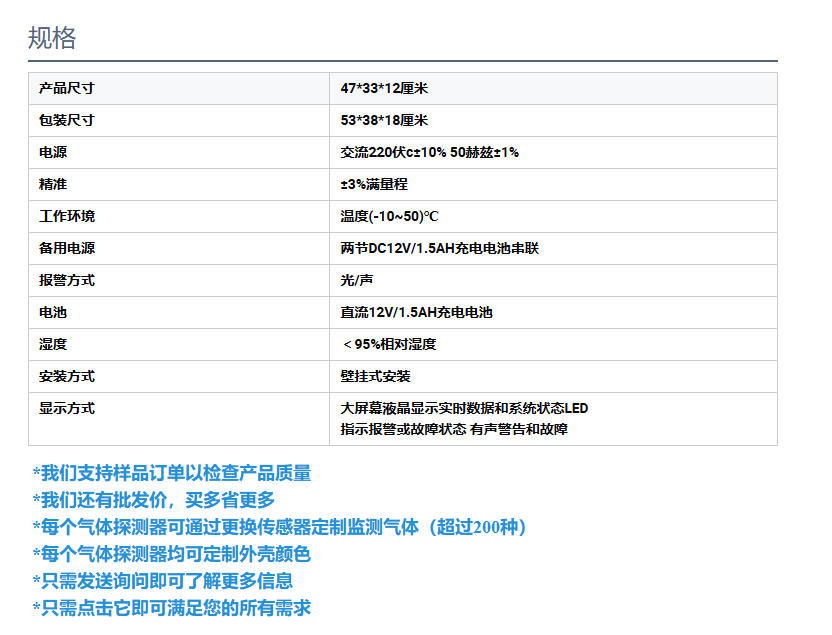Select the 直流12V/1.5AH充电电池 battery value
Viewport: 832px width, 635px height.
[416, 312]
